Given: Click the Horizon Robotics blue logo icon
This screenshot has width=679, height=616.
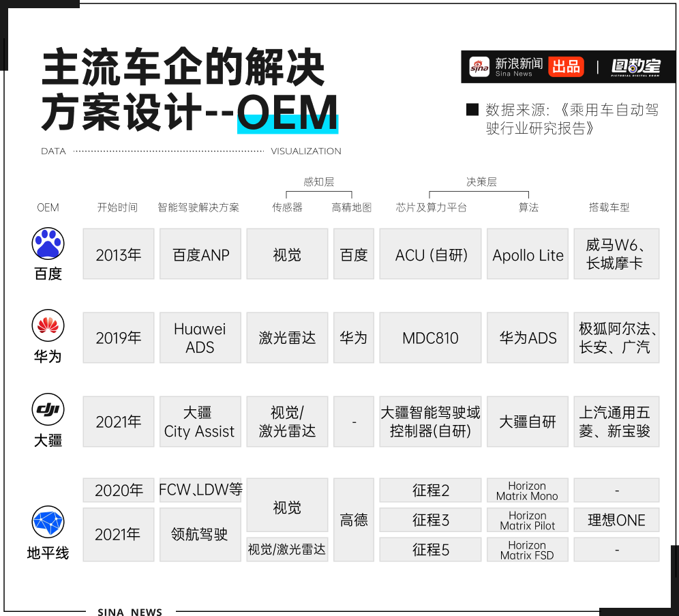Looking at the screenshot, I should point(48,522).
